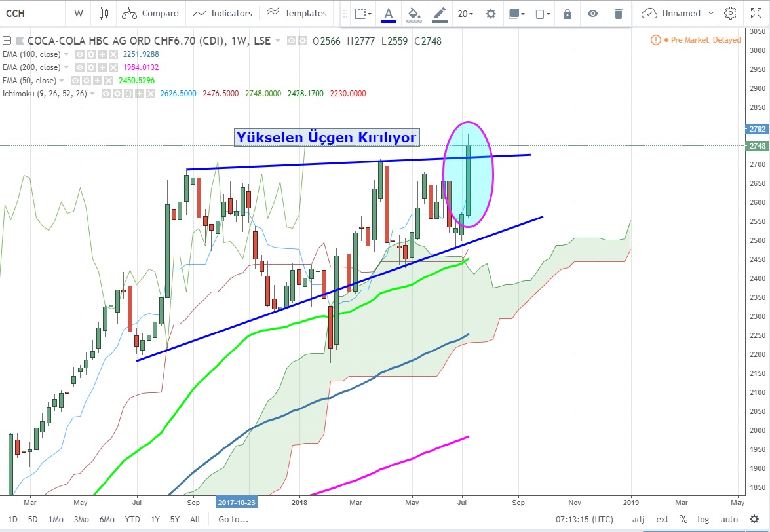This screenshot has width=770, height=532.
Task: Lock the selected drawing
Action: (568, 14)
